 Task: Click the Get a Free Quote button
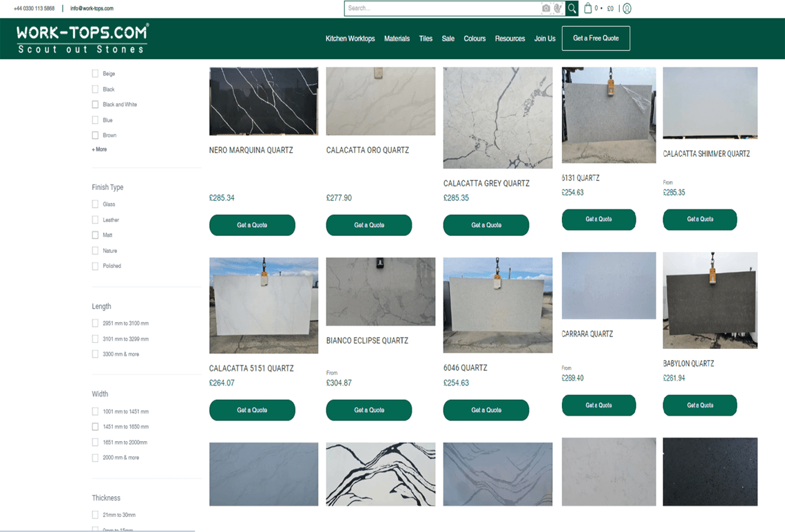click(596, 38)
